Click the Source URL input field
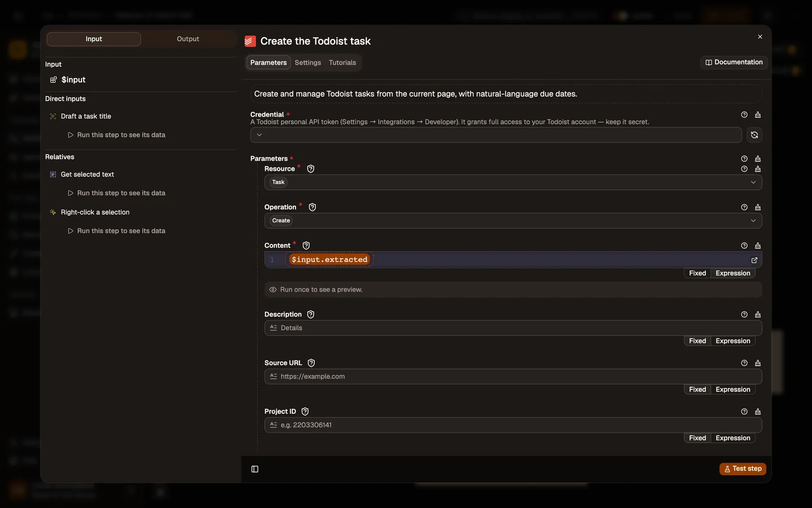The width and height of the screenshot is (812, 508). pyautogui.click(x=513, y=377)
